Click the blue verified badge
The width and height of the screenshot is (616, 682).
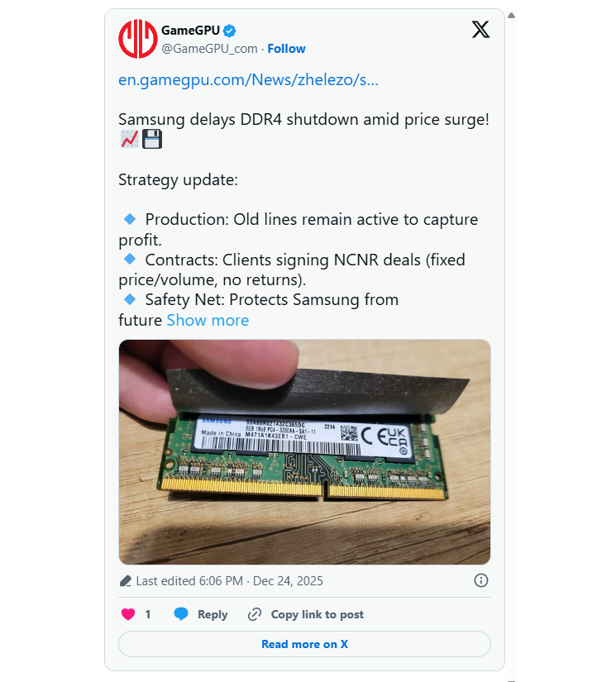(x=229, y=31)
